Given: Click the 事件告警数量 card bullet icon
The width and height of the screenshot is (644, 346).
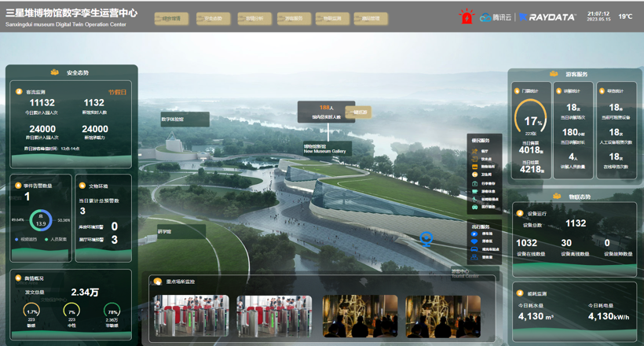Looking at the screenshot, I should click(x=18, y=186).
